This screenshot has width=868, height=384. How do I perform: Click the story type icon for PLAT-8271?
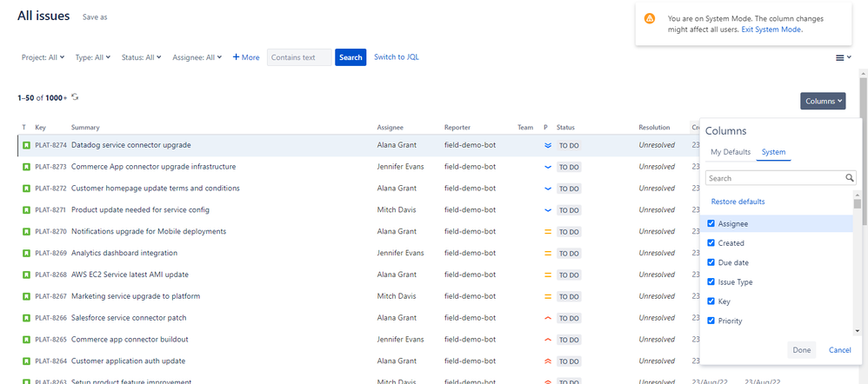[x=26, y=209]
